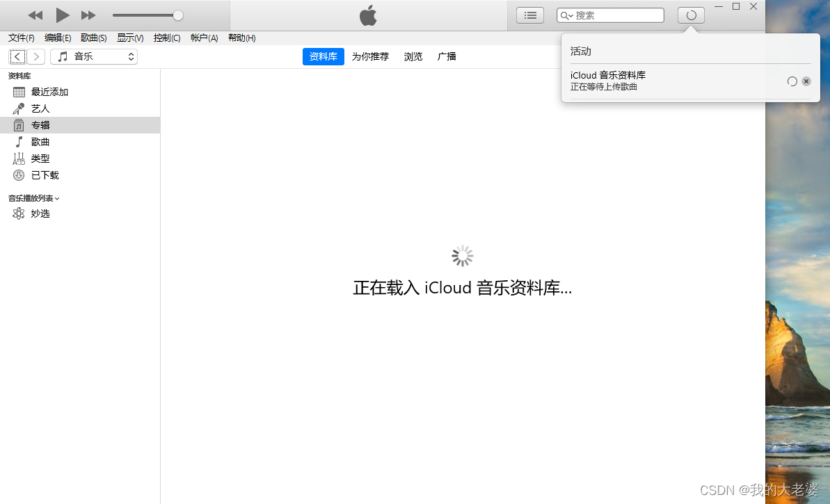Select 歌曲 in sidebar

tap(80, 142)
